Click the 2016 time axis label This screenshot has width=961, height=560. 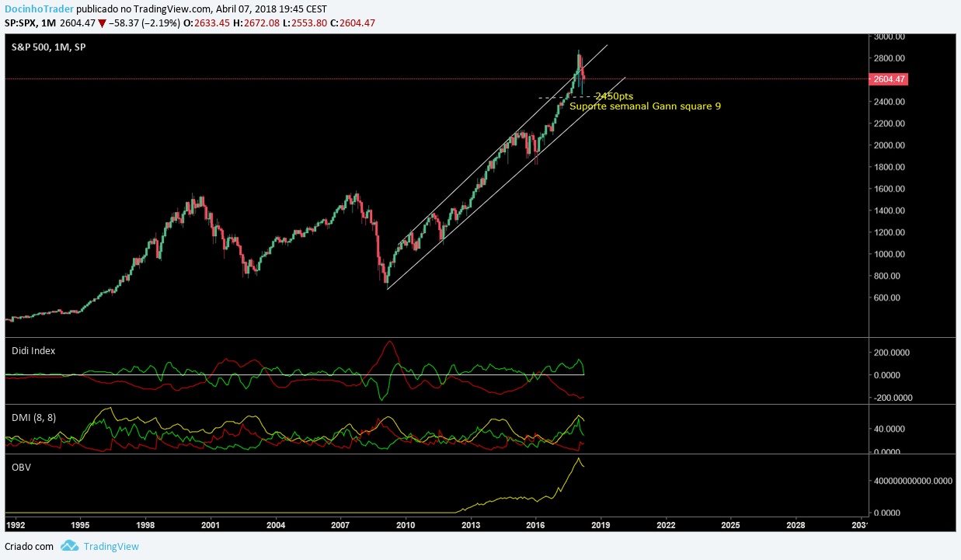[536, 526]
